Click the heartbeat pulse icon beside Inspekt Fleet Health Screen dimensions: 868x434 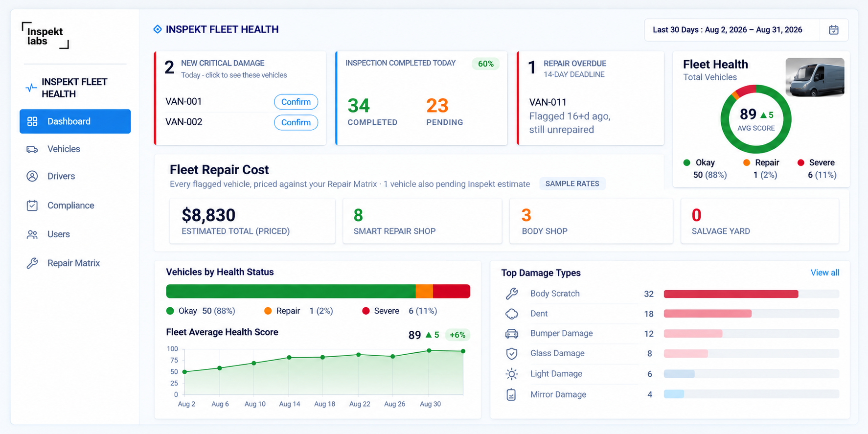tap(31, 88)
